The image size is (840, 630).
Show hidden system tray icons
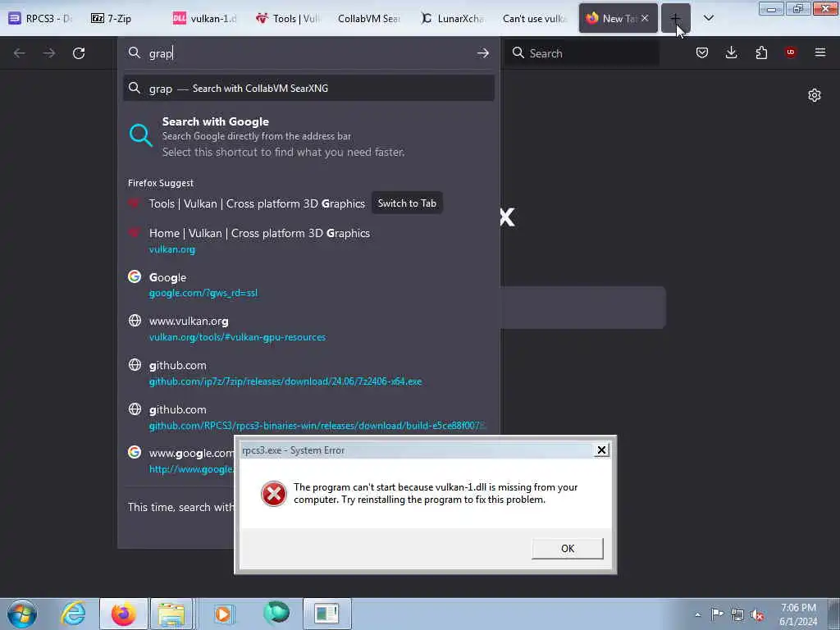tap(697, 614)
